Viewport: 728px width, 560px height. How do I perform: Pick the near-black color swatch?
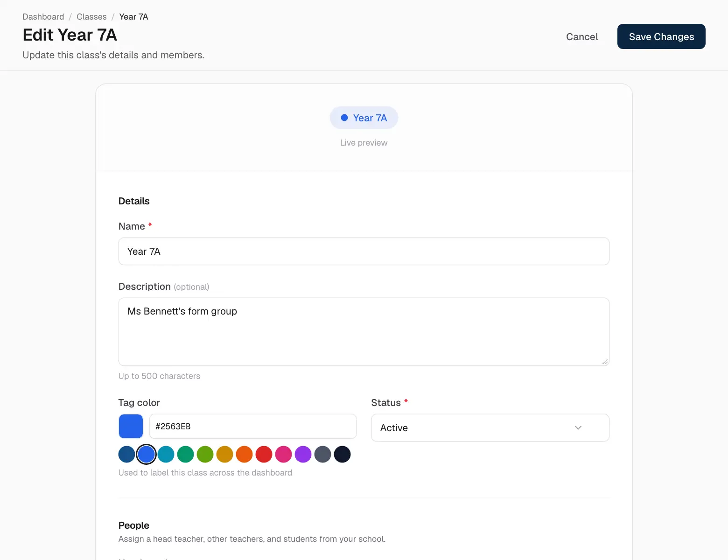(x=342, y=454)
